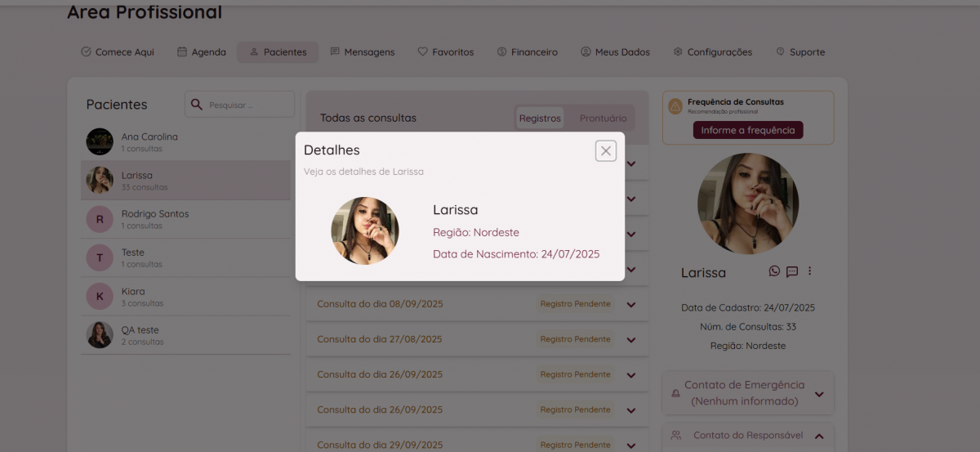The width and height of the screenshot is (980, 452).
Task: Open the chat message icon beside Larissa
Action: pos(791,272)
